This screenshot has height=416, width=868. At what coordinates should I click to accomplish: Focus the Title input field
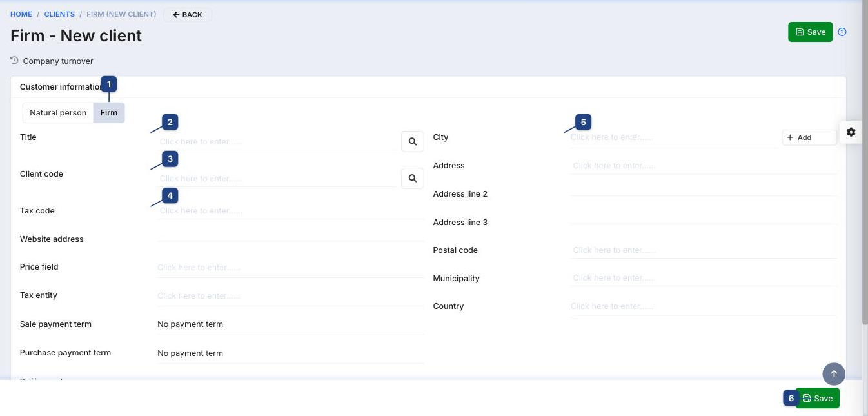277,141
